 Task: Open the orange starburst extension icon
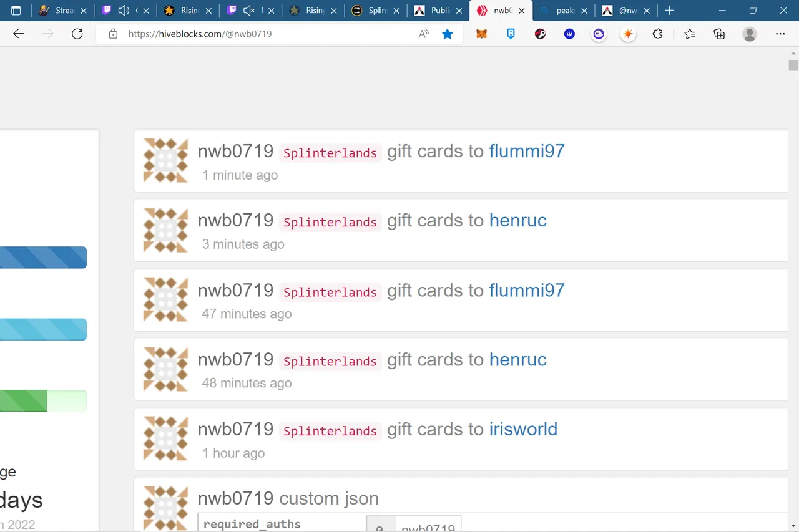pos(628,34)
